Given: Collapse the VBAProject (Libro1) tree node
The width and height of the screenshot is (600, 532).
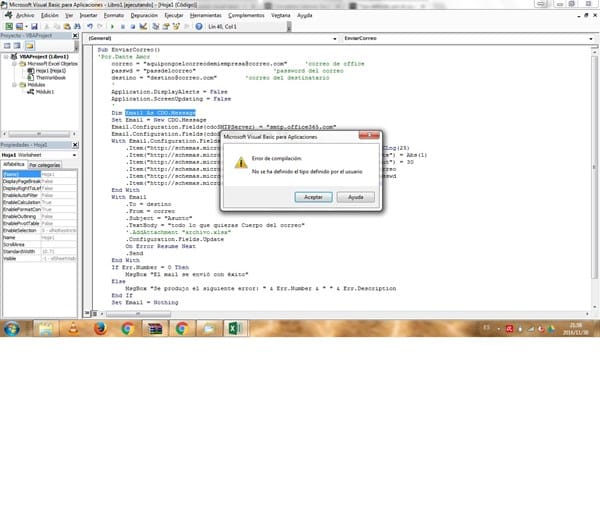Looking at the screenshot, I should coord(5,57).
